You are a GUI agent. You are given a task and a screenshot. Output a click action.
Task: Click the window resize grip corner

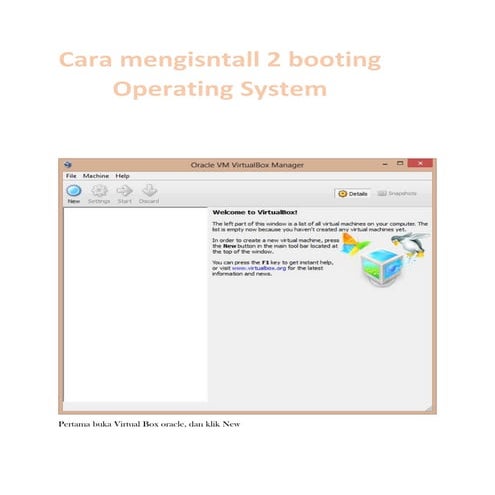[429, 407]
